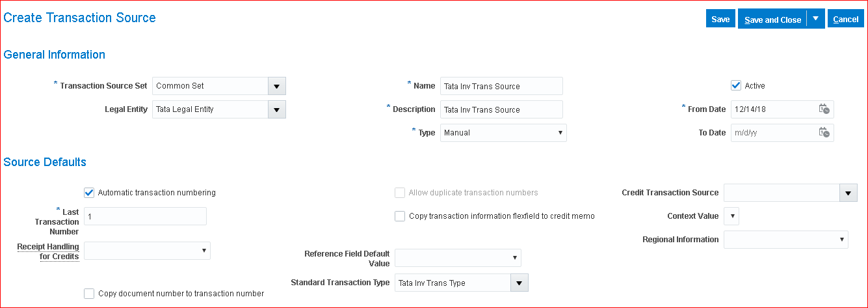Viewport: 868px width, 308px height.
Task: Open the Legal Entity dropdown arrow
Action: pyautogui.click(x=276, y=109)
